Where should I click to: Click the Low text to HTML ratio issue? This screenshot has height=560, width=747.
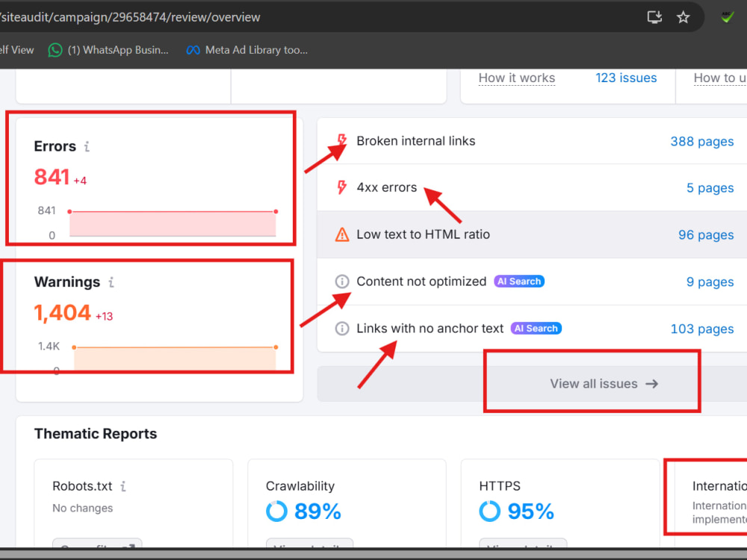pos(423,234)
